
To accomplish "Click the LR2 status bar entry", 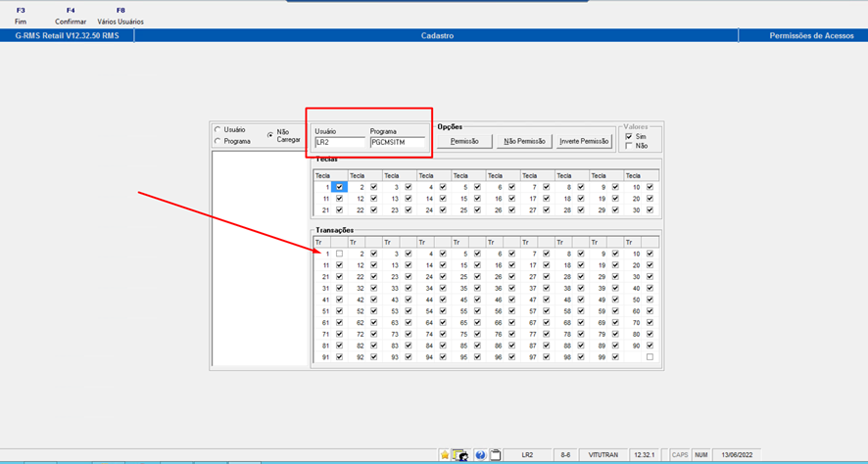I will coord(527,454).
